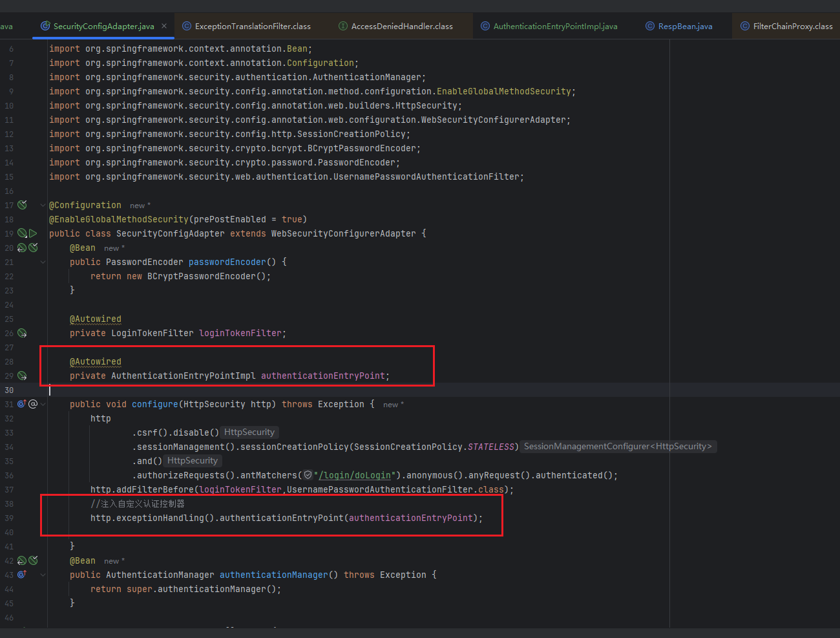Click the HttpSecurity inlay hint after .and()
840x638 pixels.
[193, 461]
